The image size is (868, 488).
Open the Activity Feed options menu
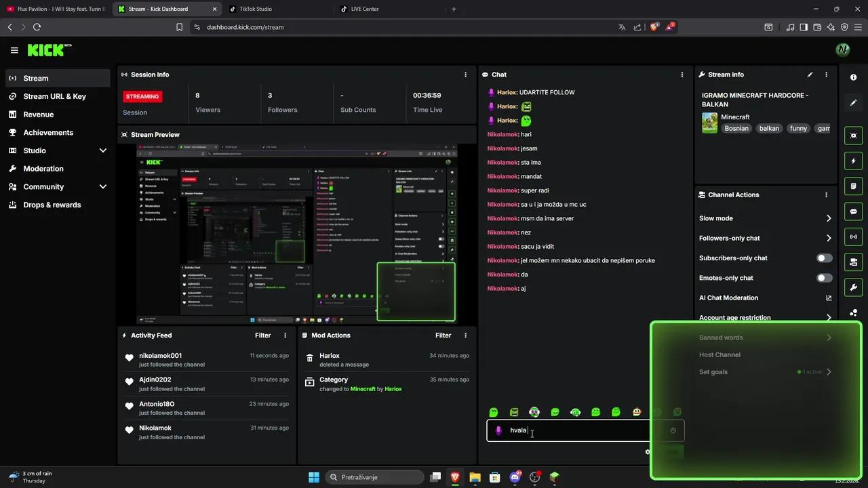[x=285, y=335]
